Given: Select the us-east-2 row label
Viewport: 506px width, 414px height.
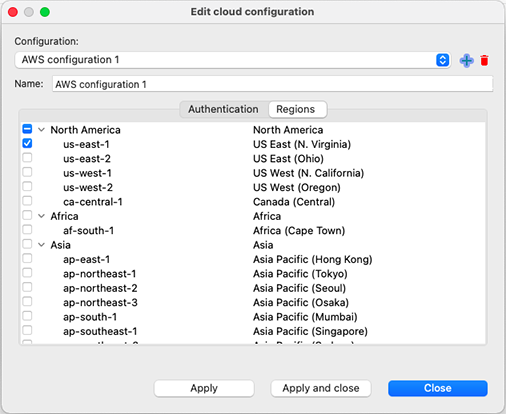Looking at the screenshot, I should tap(87, 159).
